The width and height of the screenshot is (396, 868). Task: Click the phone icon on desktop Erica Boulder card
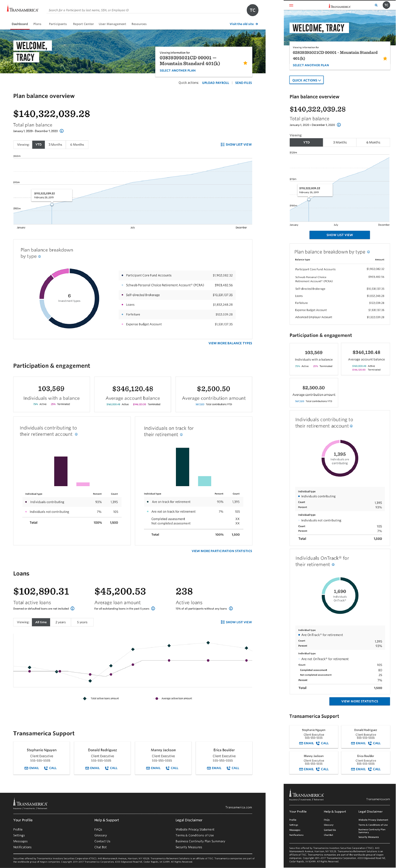[229, 768]
